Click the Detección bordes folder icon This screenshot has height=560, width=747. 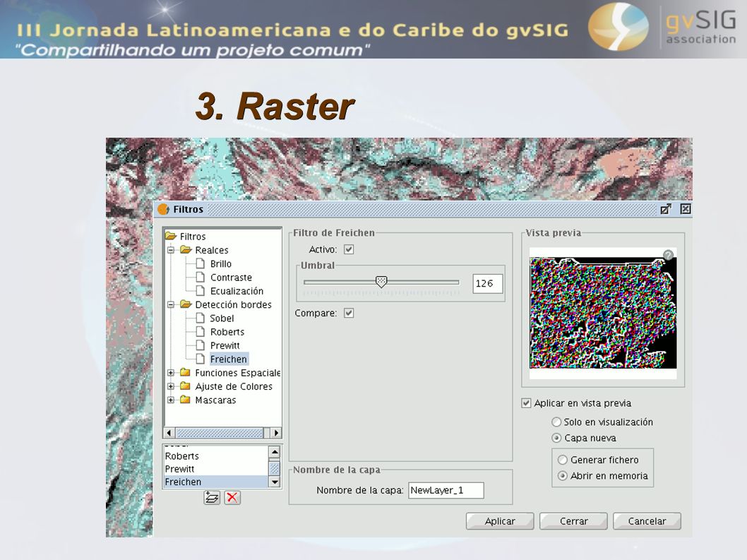pyautogui.click(x=186, y=304)
